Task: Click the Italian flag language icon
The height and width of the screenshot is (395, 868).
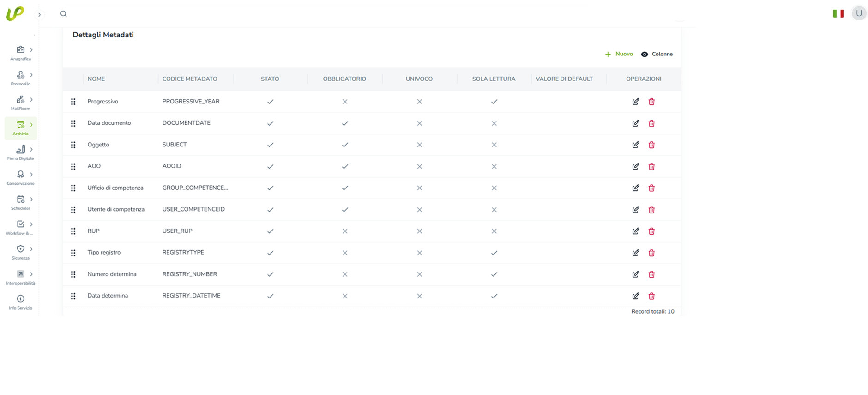Action: click(x=838, y=13)
